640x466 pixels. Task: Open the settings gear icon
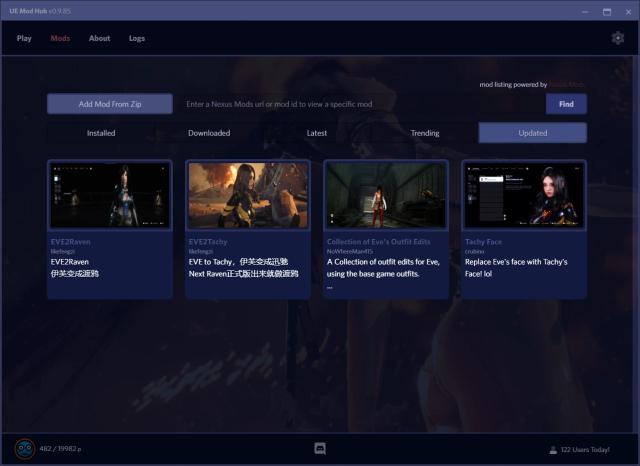[618, 38]
